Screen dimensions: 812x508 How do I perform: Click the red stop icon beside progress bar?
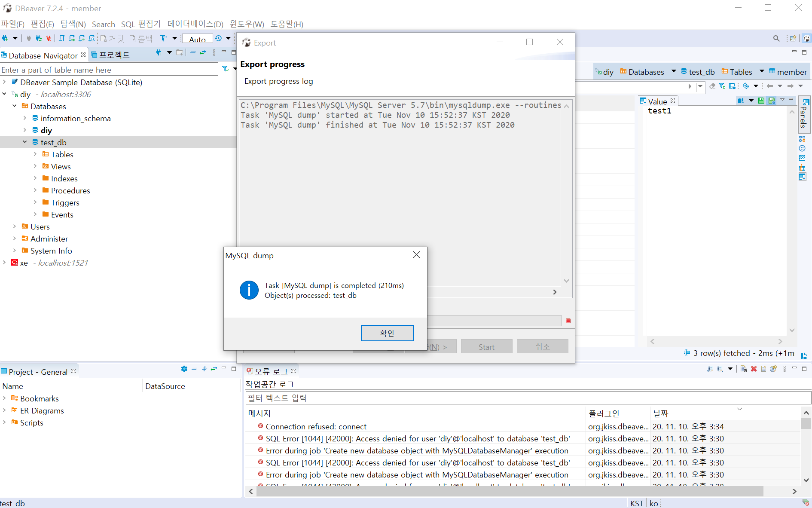pyautogui.click(x=568, y=321)
